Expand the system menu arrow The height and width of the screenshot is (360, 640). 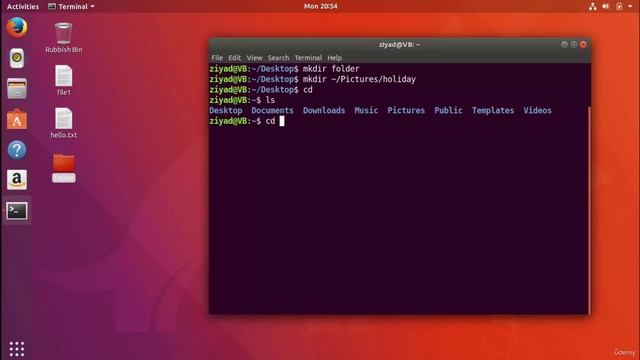tap(630, 7)
